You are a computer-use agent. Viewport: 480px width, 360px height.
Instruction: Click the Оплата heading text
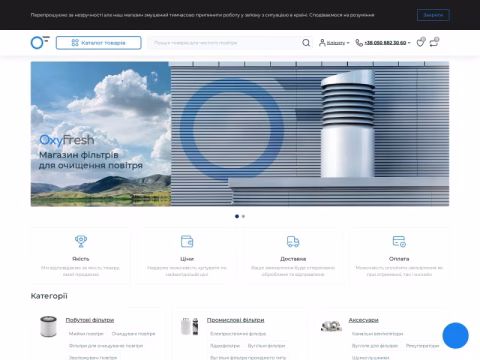point(399,259)
